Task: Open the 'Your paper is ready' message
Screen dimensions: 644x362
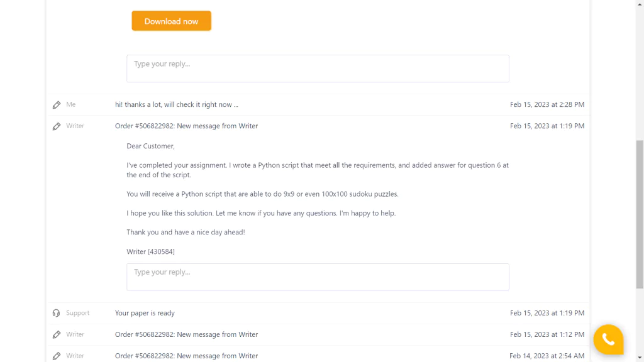Action: click(x=145, y=313)
